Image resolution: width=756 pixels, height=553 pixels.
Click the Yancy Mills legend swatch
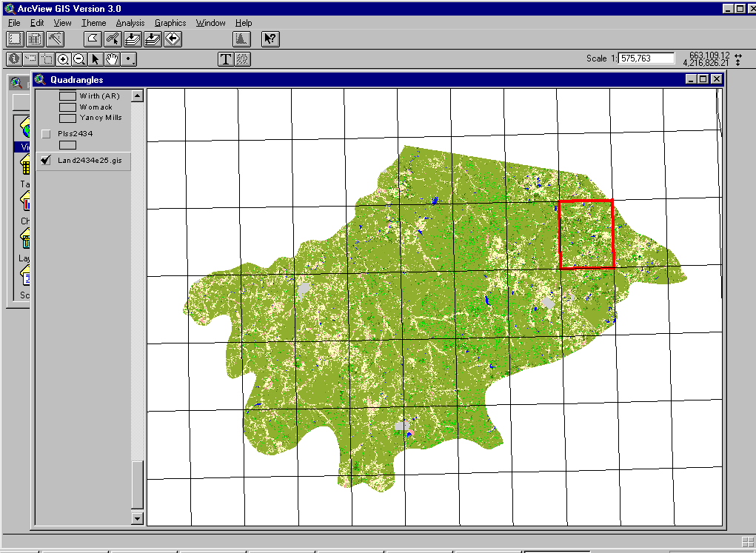click(x=67, y=118)
